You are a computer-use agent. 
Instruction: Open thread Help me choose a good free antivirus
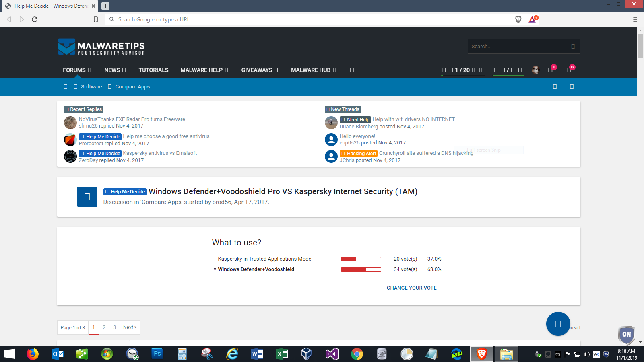pos(166,136)
